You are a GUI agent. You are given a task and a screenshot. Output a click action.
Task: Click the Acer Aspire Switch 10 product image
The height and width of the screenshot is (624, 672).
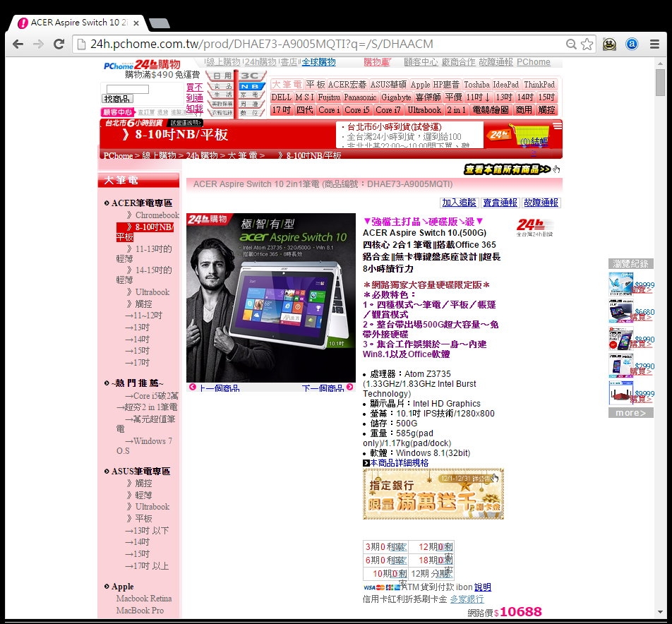click(271, 298)
